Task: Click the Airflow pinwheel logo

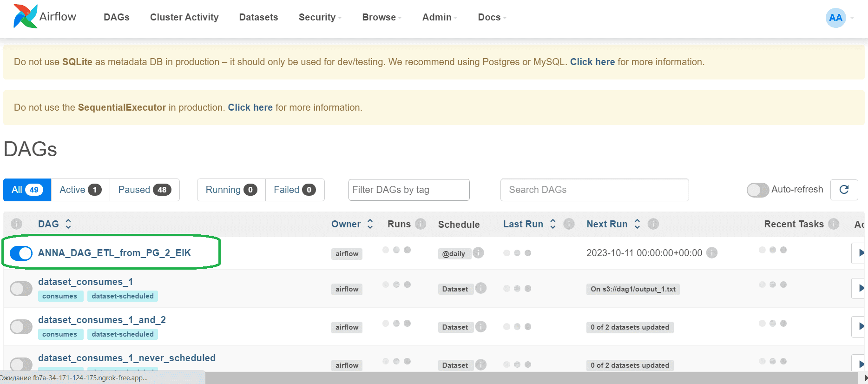Action: click(x=25, y=16)
